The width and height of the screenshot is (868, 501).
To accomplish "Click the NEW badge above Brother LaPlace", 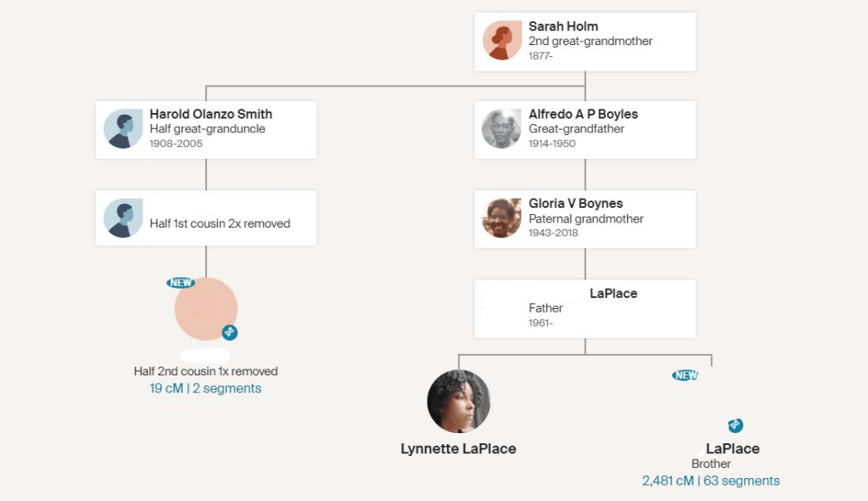I will tap(686, 375).
